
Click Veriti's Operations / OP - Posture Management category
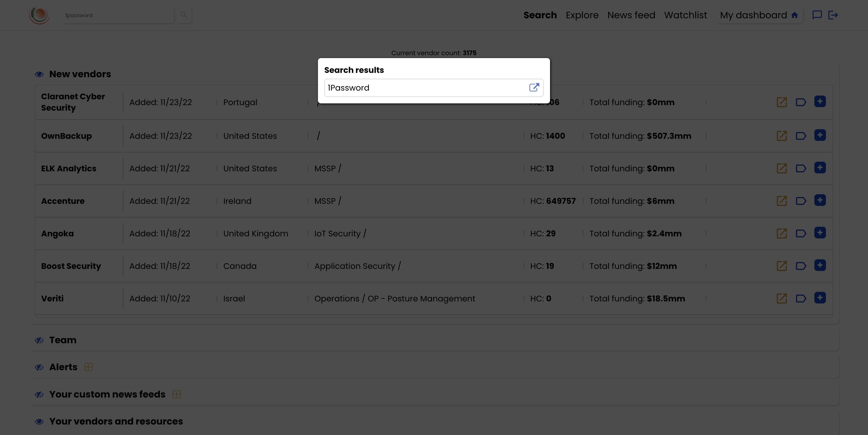point(395,299)
